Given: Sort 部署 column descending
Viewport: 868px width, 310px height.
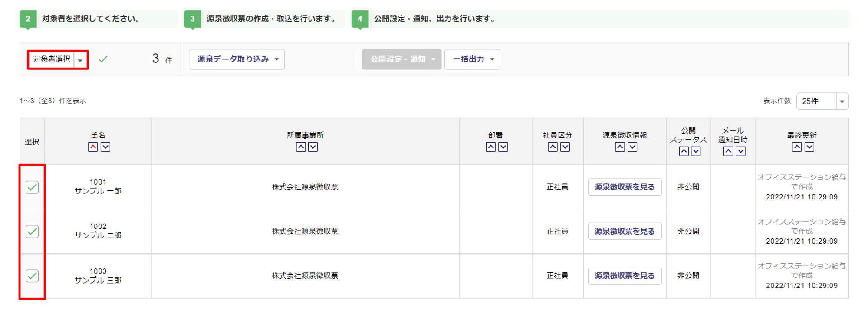Looking at the screenshot, I should coord(503,147).
